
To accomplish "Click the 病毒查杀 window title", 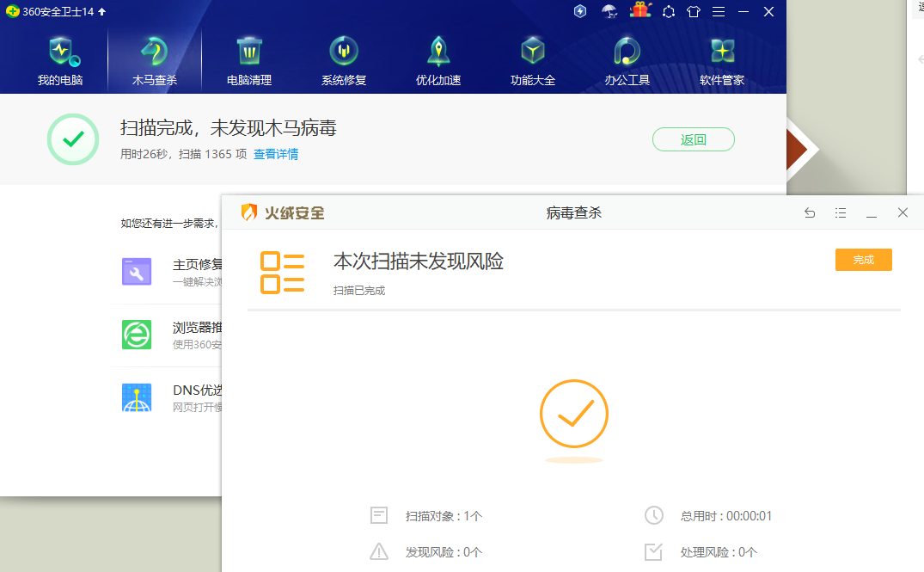I will tap(574, 212).
